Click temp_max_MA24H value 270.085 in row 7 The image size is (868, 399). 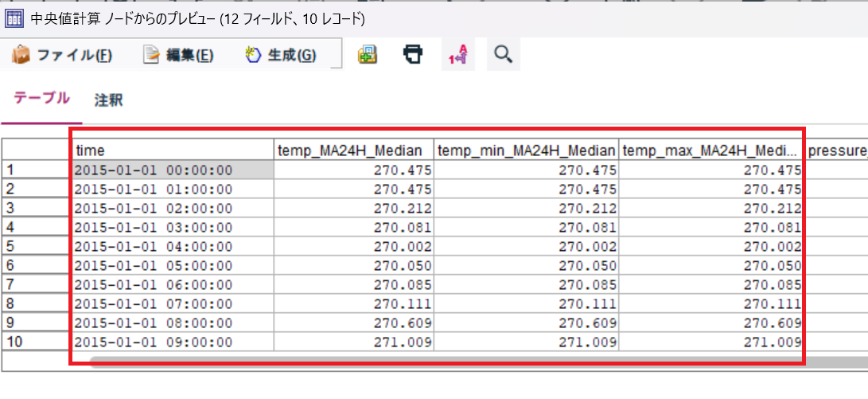tap(711, 284)
